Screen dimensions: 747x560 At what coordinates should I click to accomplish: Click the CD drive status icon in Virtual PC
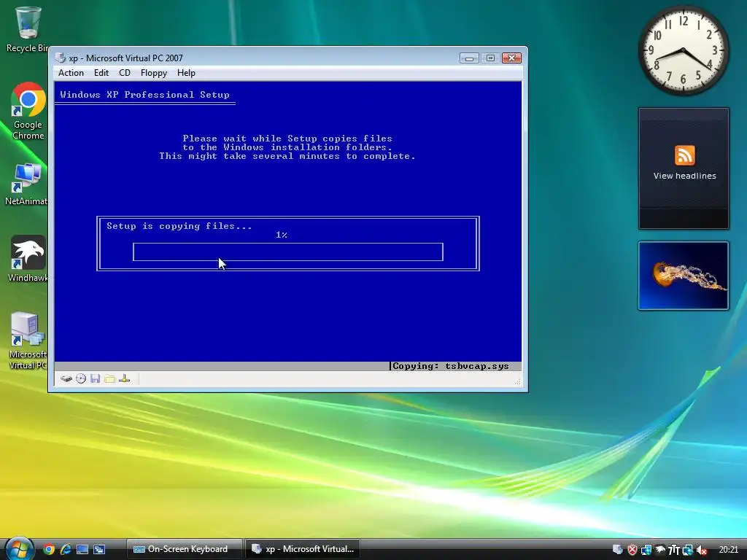[81, 378]
